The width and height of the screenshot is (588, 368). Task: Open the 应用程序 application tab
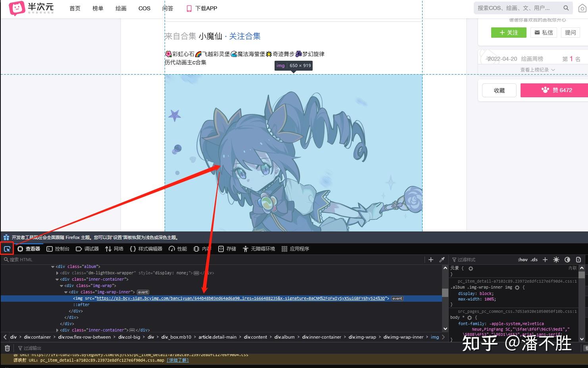click(295, 249)
